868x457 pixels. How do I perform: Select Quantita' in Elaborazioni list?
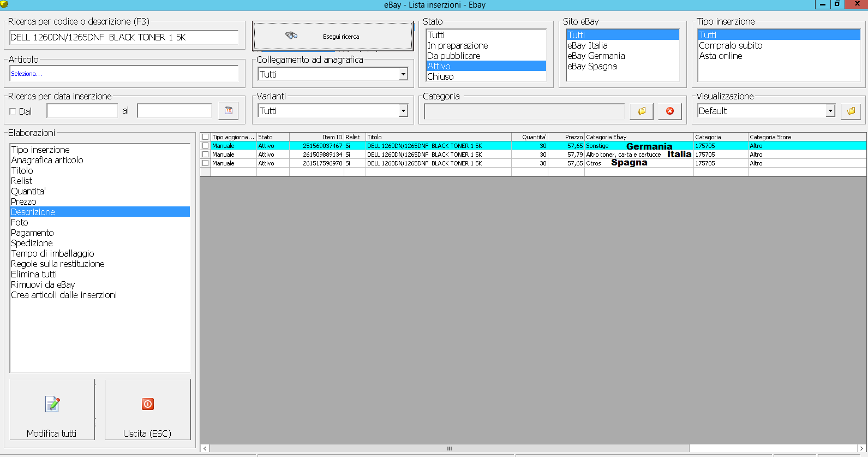click(x=100, y=191)
